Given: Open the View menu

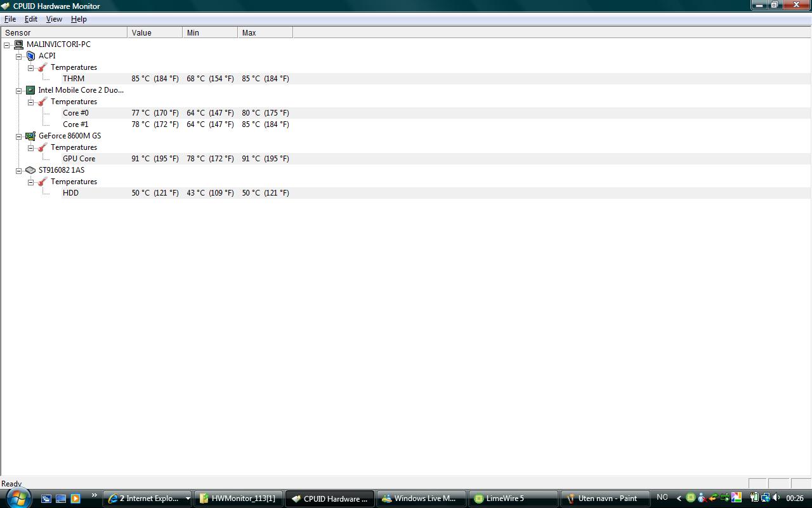Looking at the screenshot, I should point(54,19).
